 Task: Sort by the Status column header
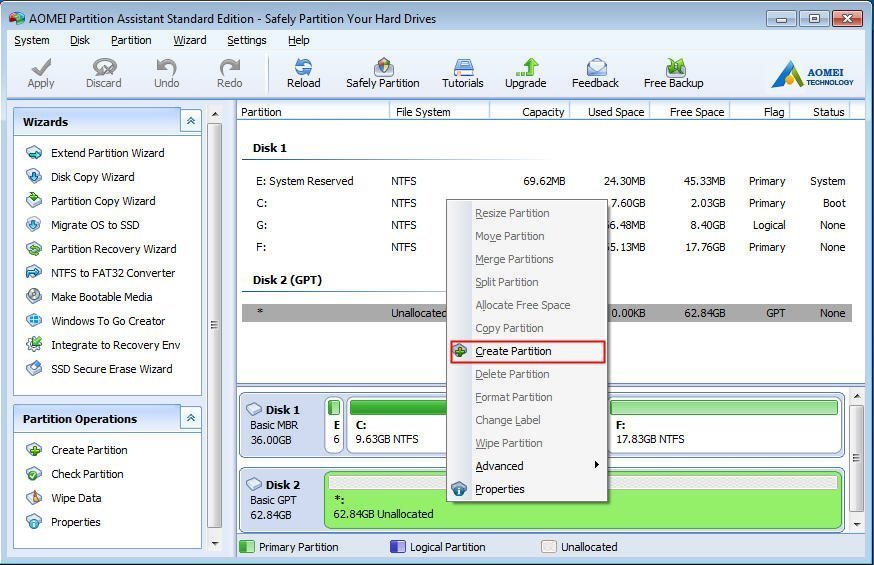pyautogui.click(x=820, y=112)
